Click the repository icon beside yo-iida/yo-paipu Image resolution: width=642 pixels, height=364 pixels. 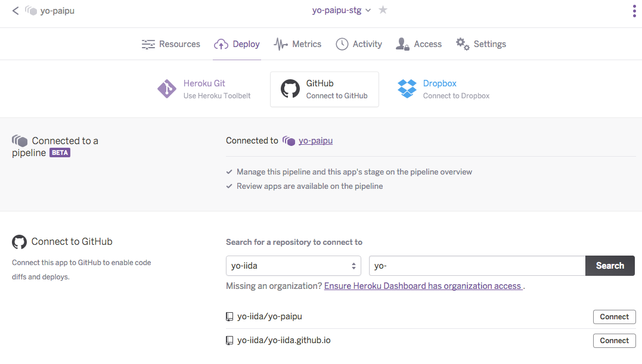point(229,316)
